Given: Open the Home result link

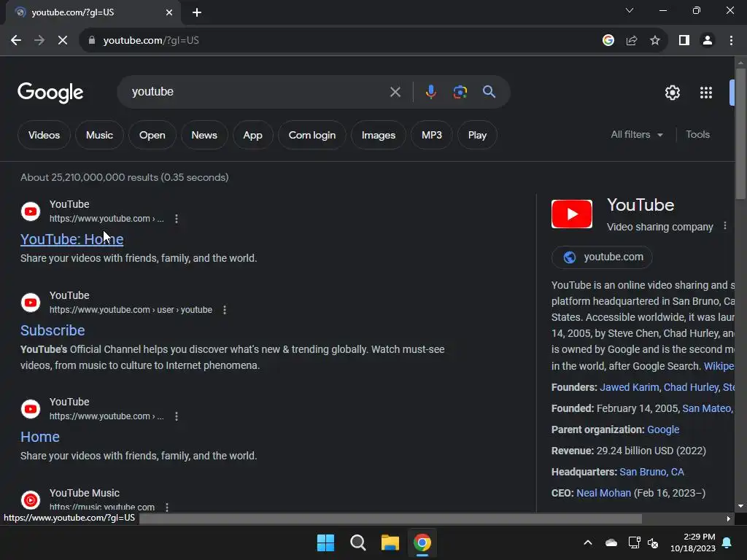Looking at the screenshot, I should pyautogui.click(x=40, y=437).
